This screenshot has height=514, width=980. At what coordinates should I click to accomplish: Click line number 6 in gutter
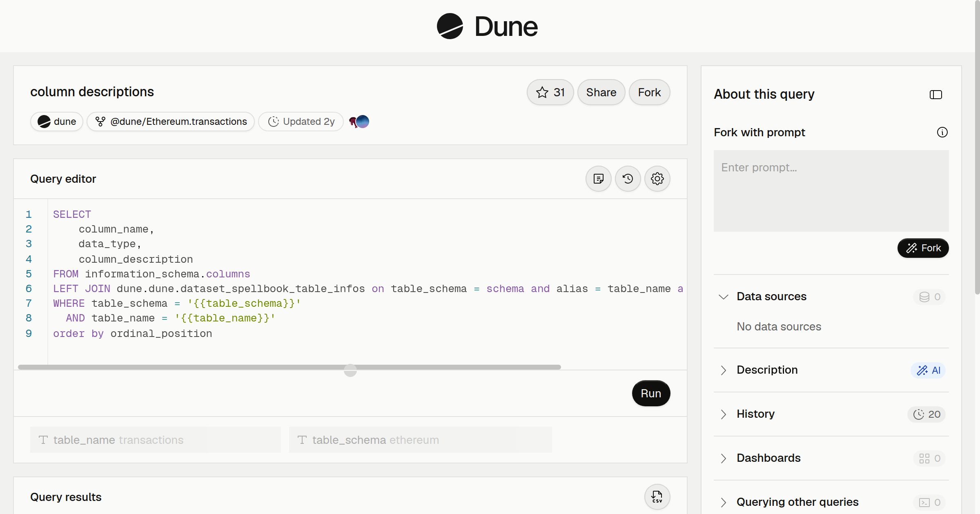(x=29, y=289)
